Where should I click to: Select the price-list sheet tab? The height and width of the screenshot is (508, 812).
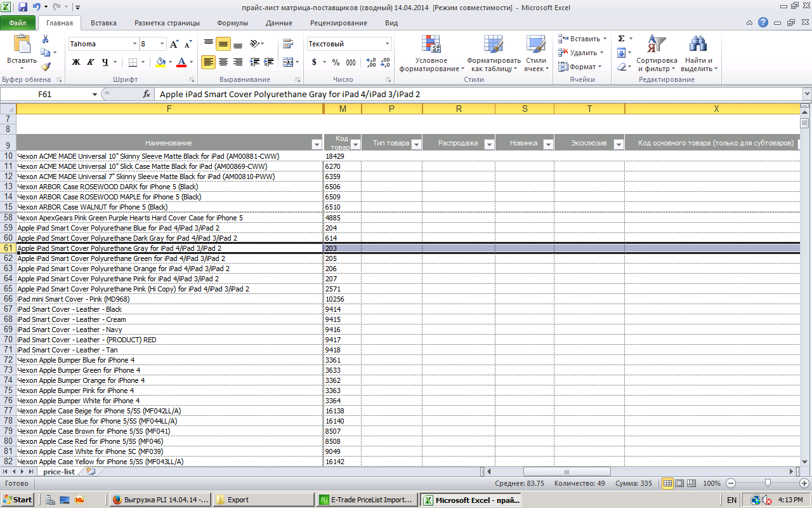(59, 472)
